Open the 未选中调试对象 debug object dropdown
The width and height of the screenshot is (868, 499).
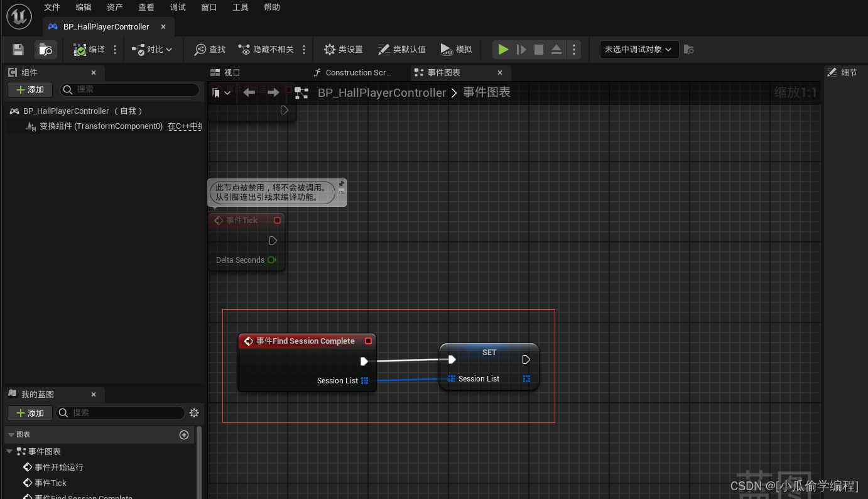pyautogui.click(x=639, y=49)
